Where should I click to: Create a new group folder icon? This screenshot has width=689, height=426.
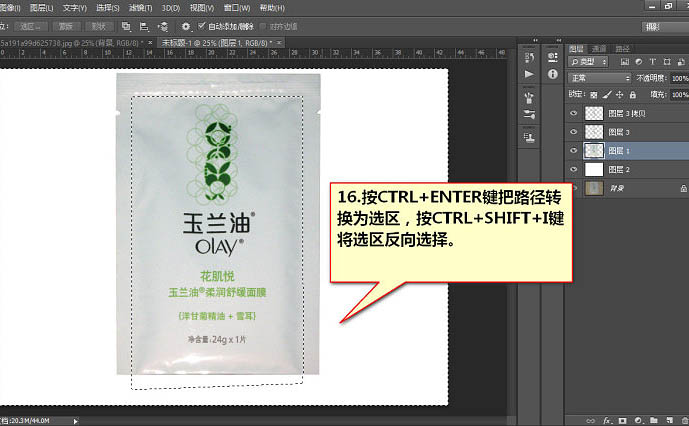click(x=654, y=420)
